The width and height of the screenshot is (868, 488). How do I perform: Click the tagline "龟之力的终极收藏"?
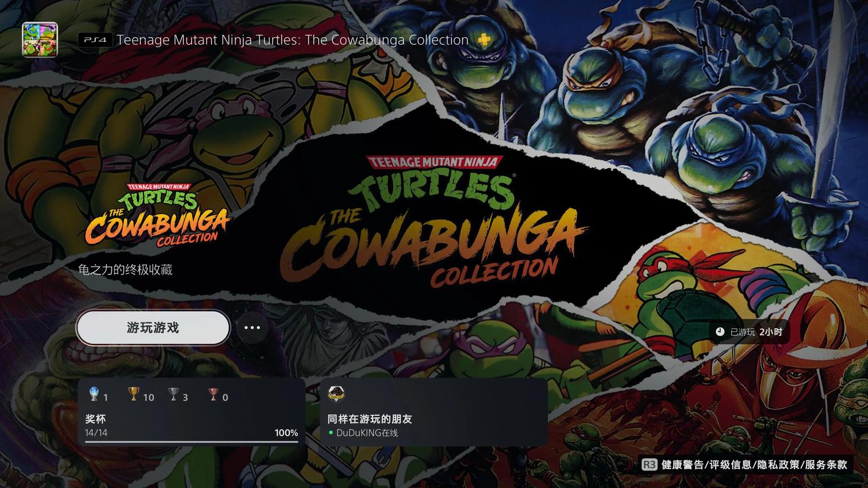(125, 269)
